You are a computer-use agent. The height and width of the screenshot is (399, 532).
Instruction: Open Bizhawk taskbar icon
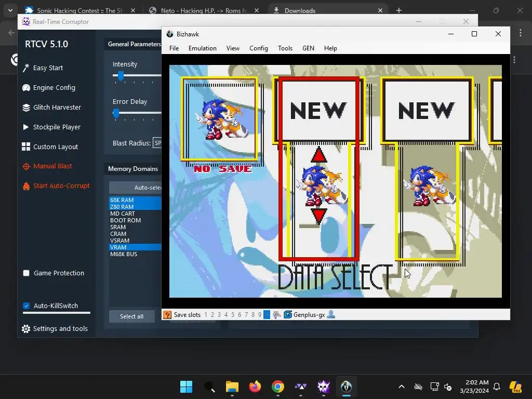347,387
